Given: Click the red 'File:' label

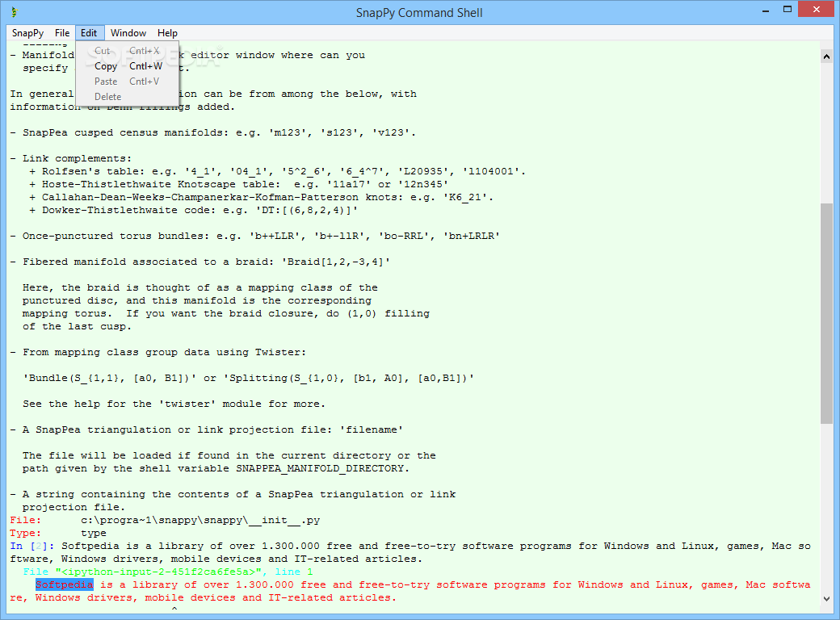Looking at the screenshot, I should click(25, 521).
